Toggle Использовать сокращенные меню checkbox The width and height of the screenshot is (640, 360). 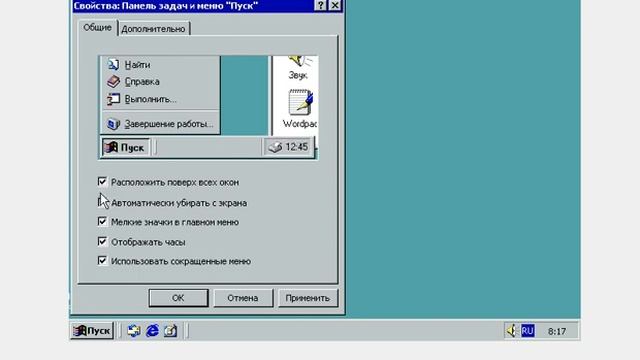[x=102, y=260]
